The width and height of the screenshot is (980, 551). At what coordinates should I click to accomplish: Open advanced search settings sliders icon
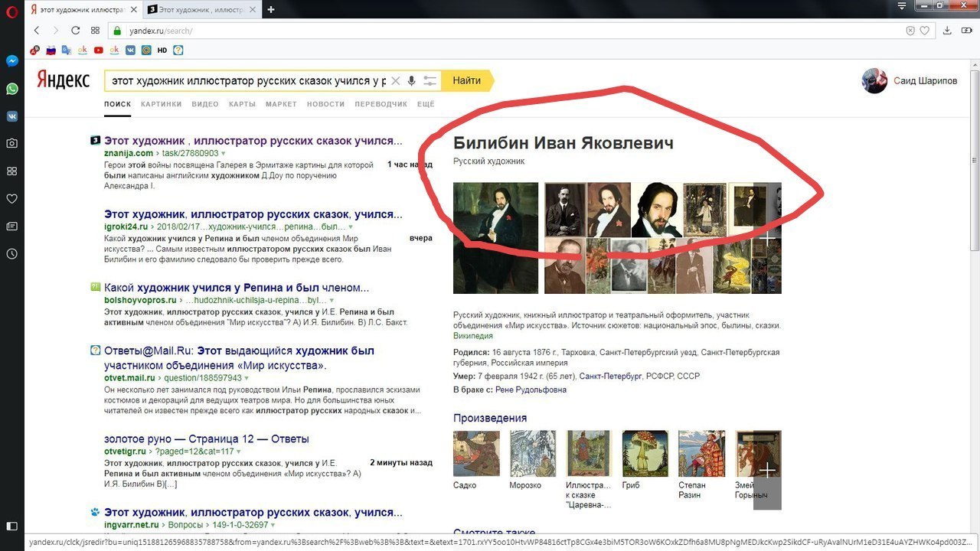click(430, 80)
